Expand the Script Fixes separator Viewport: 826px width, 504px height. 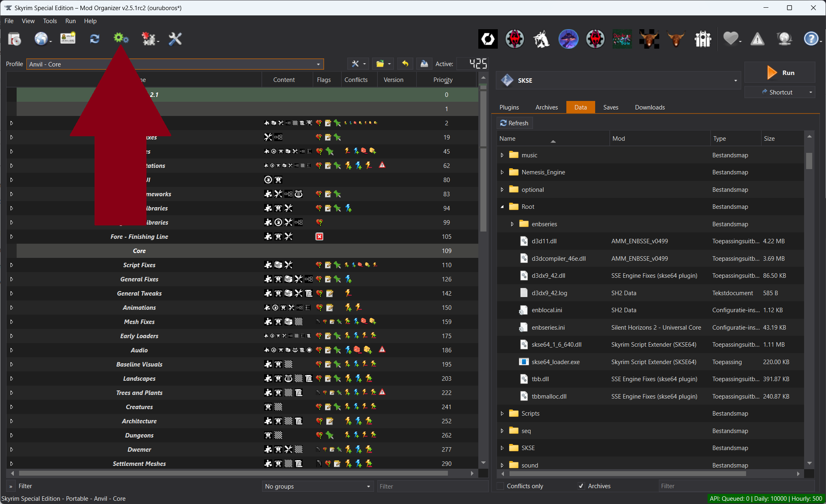point(11,265)
